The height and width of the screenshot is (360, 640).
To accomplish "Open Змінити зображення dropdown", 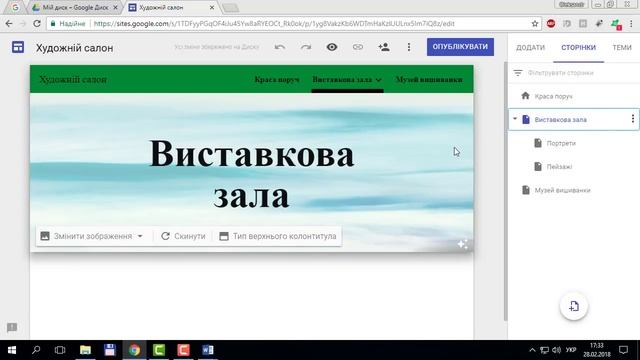I will (92, 236).
